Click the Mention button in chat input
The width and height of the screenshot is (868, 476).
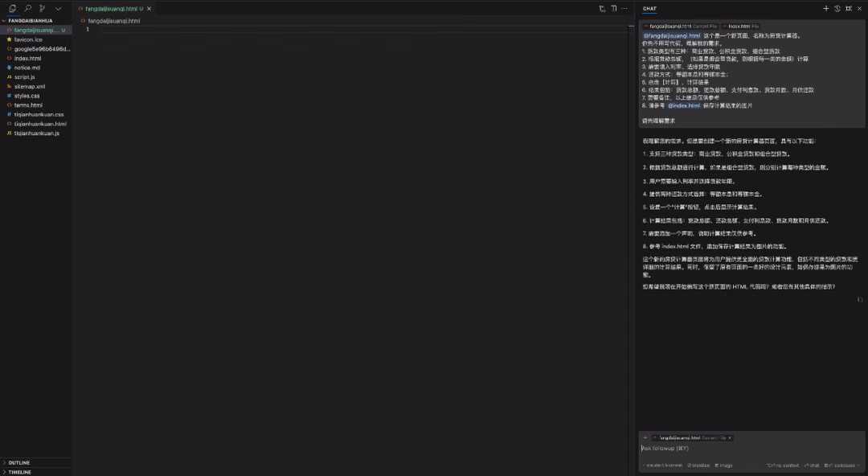coord(698,466)
